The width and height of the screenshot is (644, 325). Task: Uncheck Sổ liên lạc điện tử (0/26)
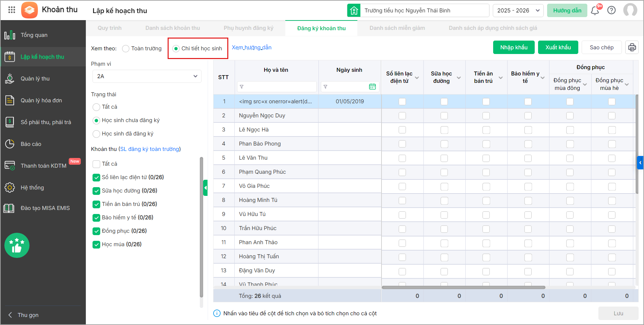[x=96, y=177]
